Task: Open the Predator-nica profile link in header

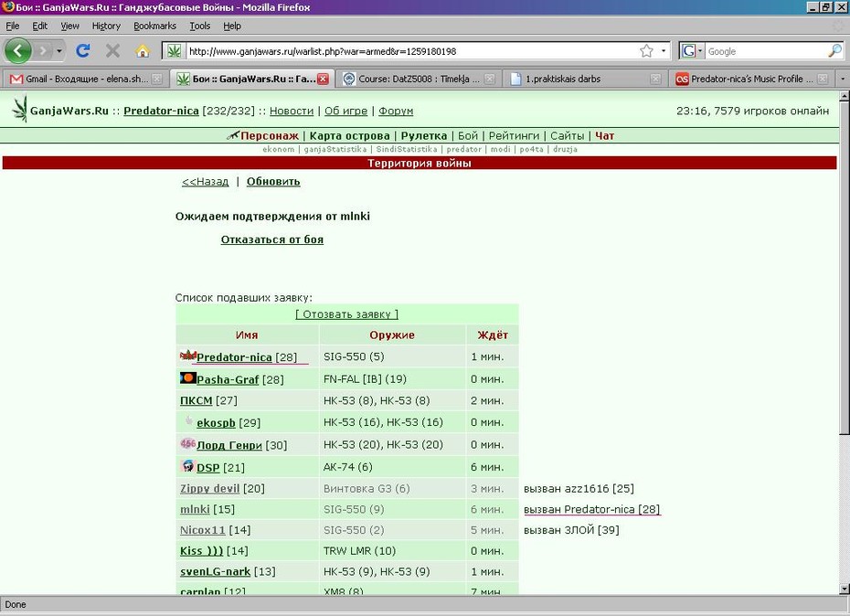Action: (x=161, y=111)
